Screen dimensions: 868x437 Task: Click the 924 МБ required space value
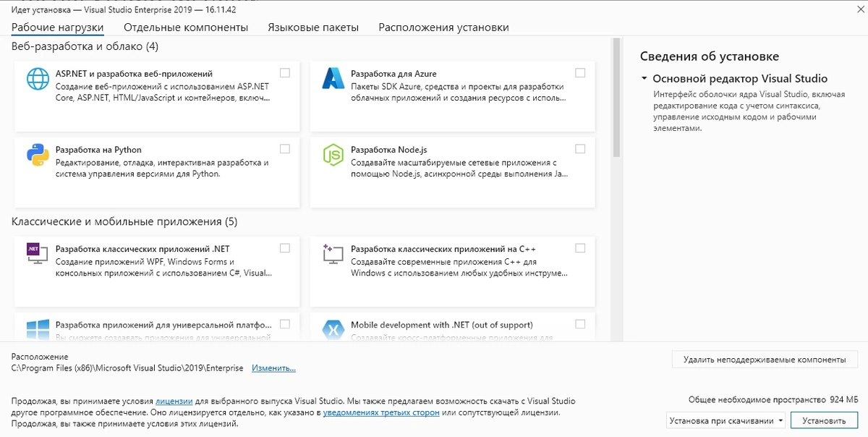[x=843, y=399]
